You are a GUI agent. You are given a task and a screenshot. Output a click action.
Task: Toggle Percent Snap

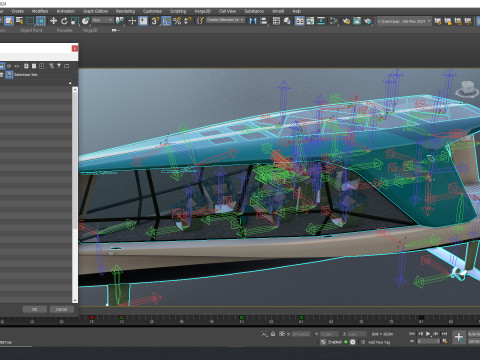coord(177,21)
